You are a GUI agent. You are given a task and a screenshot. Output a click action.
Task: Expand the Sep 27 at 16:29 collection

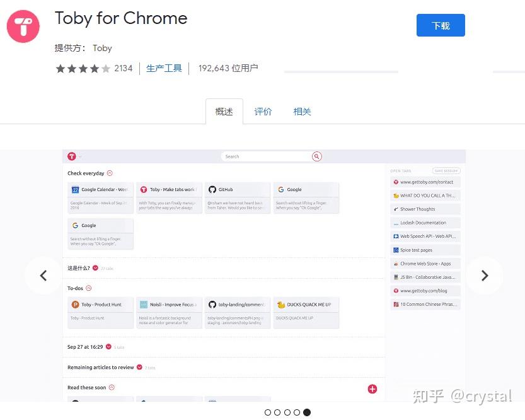tap(108, 347)
